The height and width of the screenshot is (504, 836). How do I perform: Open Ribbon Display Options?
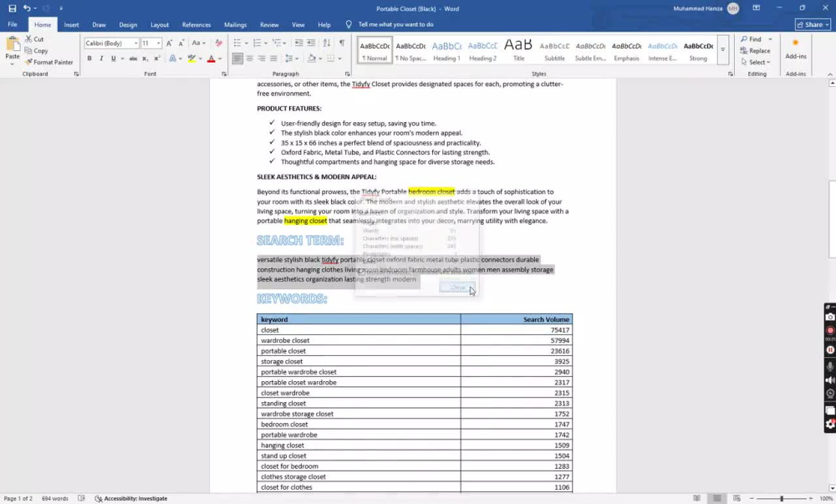point(756,8)
